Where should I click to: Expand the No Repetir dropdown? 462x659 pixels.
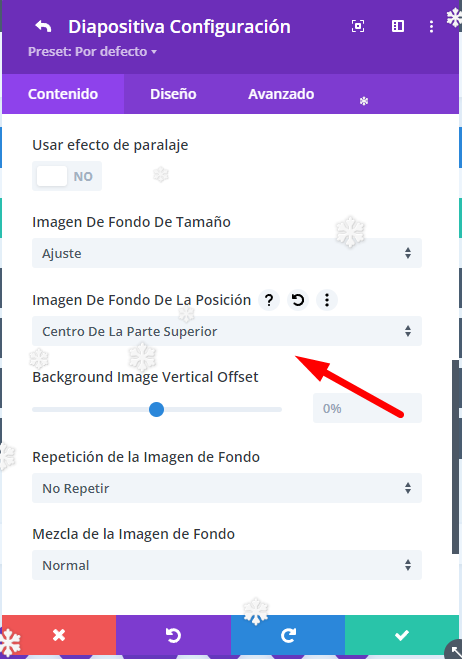(227, 488)
